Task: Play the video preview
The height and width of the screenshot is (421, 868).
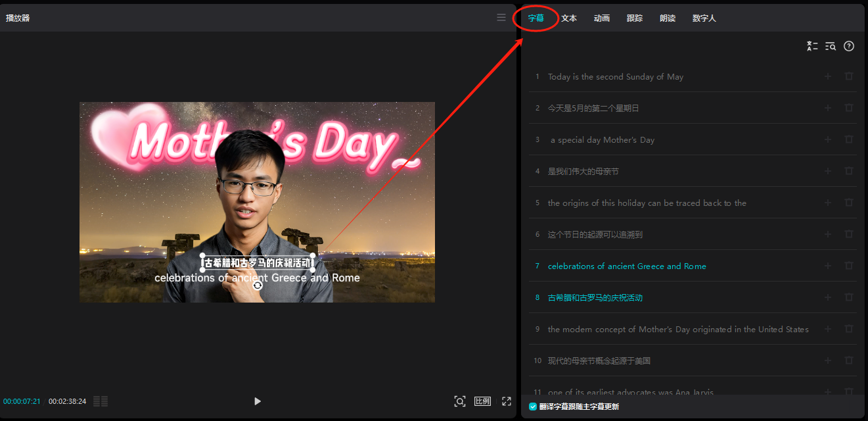Action: [x=258, y=401]
